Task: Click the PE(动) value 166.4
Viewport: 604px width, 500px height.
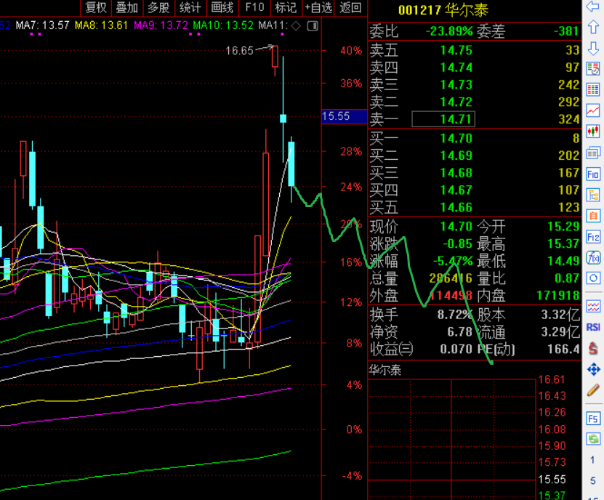Action: coord(564,349)
